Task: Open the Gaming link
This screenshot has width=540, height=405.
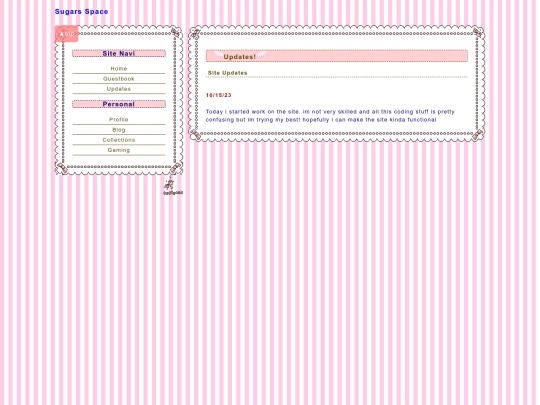Action: tap(119, 150)
